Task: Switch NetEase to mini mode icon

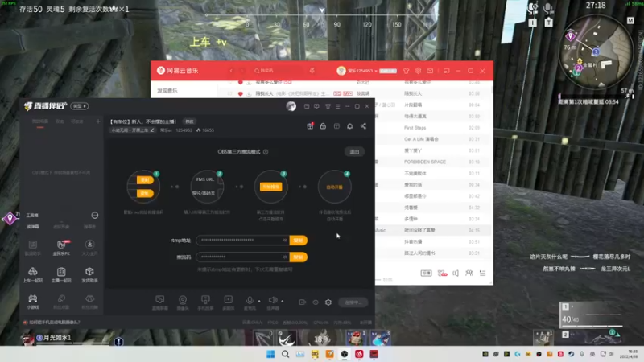Action: (x=447, y=71)
